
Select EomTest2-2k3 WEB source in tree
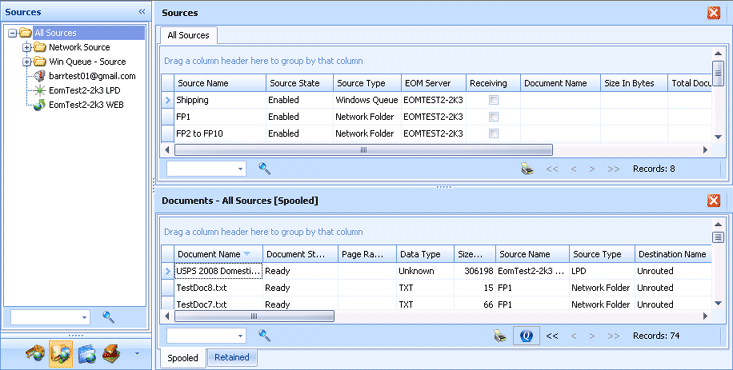click(86, 105)
